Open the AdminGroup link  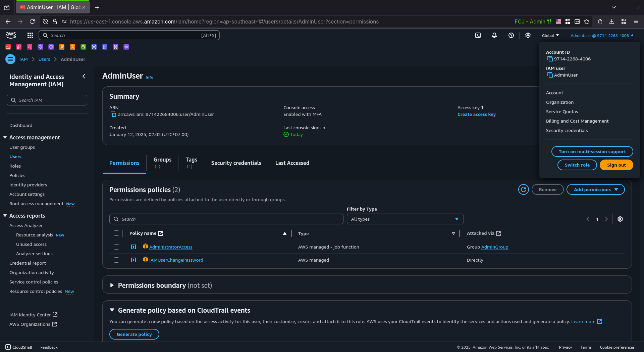pos(495,247)
